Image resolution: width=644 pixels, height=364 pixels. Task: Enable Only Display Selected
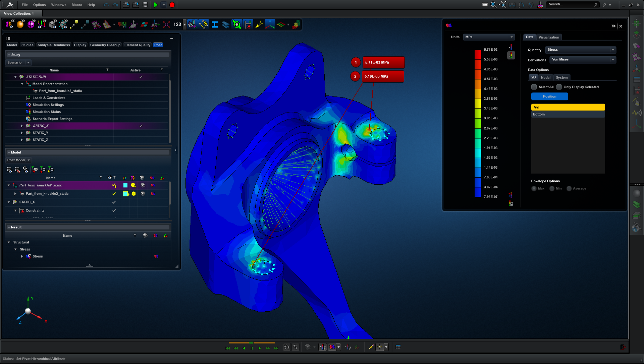pyautogui.click(x=559, y=87)
